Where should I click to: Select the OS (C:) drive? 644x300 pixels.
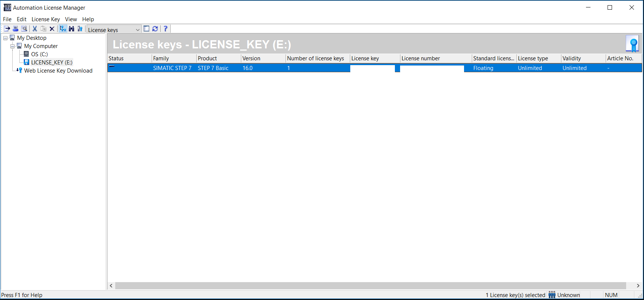pos(39,54)
